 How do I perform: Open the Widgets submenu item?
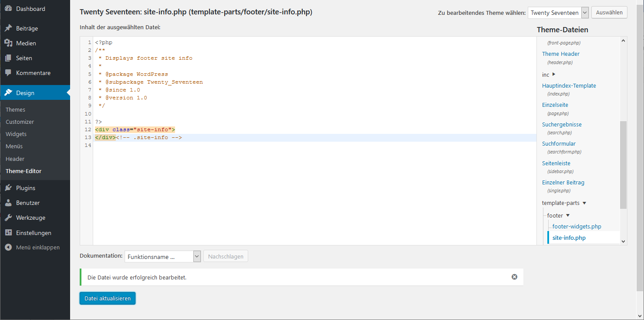[x=16, y=134]
